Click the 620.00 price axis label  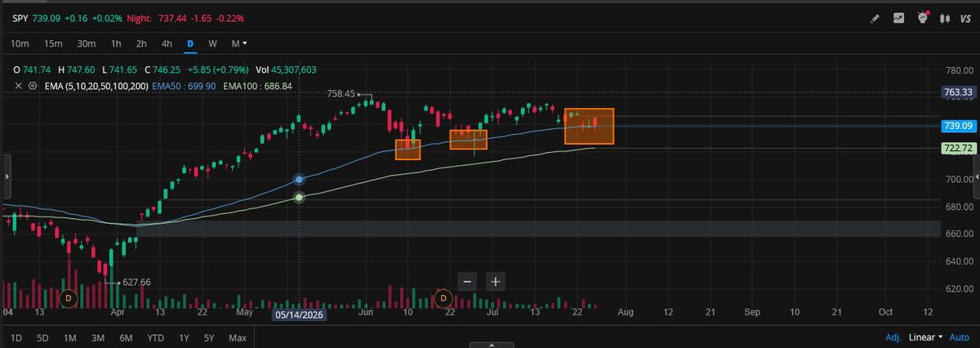click(x=958, y=288)
